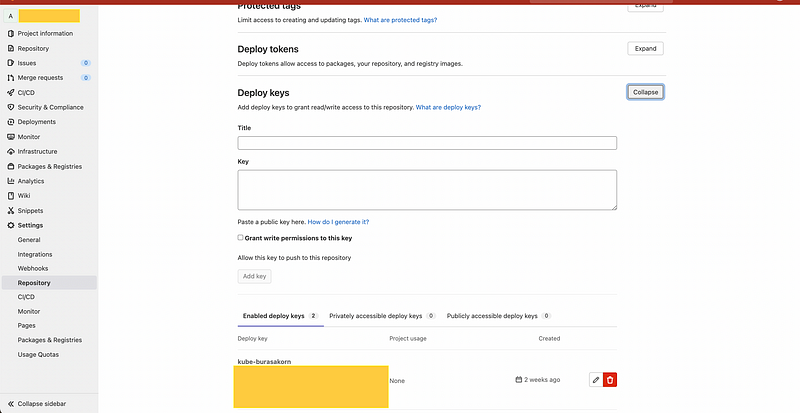
Task: Focus the deploy key Title input field
Action: 427,143
